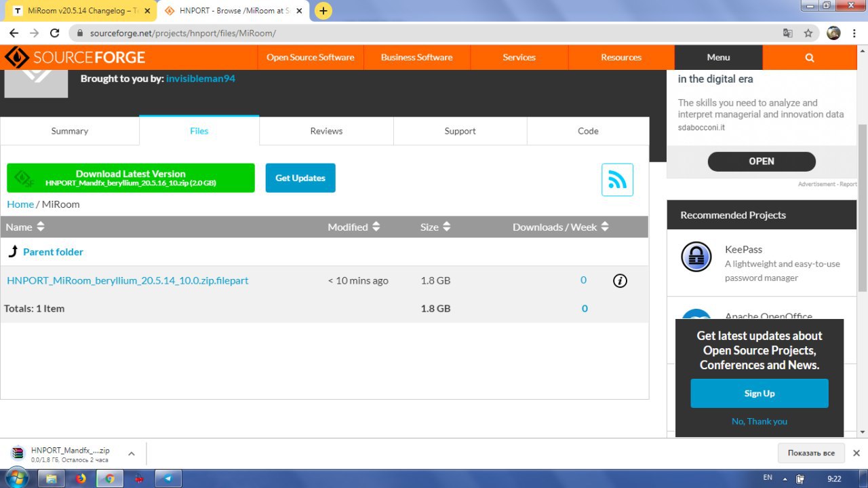
Task: Go to Home breadcrumb link
Action: coord(20,204)
